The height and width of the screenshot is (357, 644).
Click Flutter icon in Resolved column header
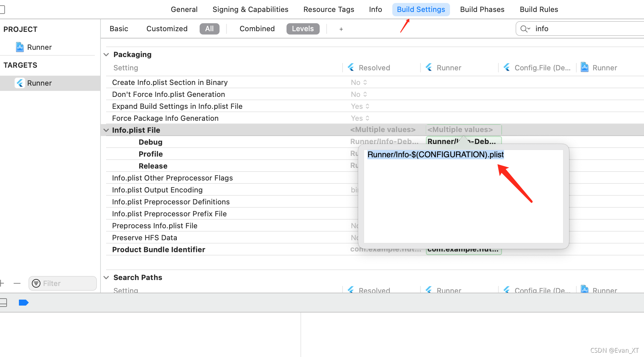[x=351, y=67]
